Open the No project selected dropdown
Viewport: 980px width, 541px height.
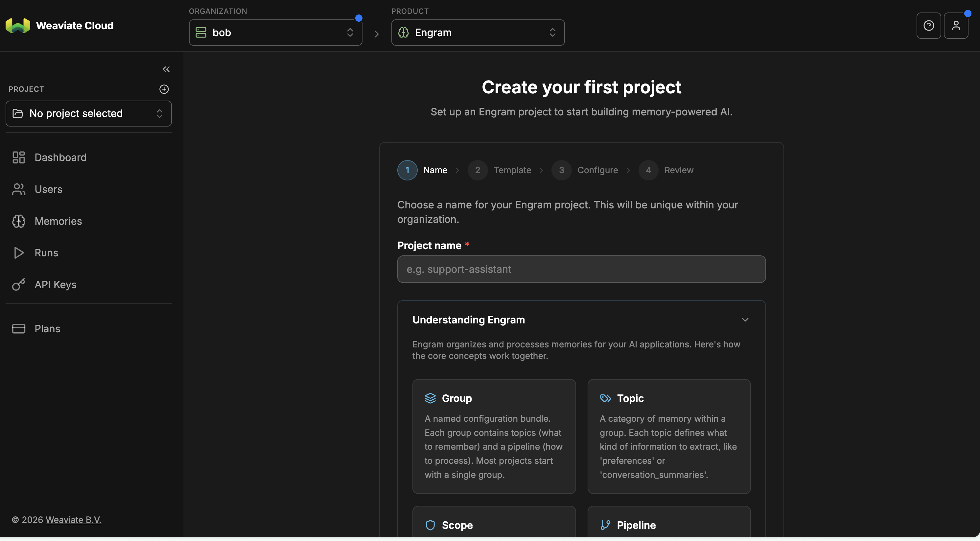89,113
